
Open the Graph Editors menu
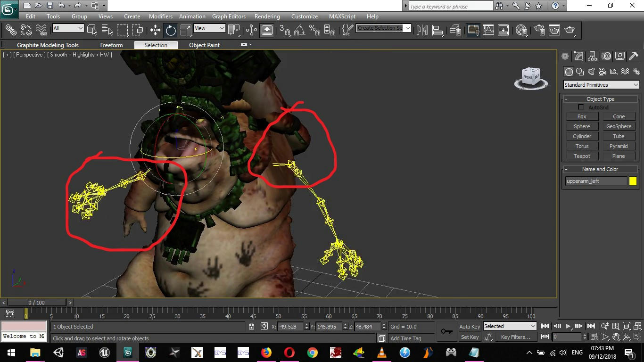229,16
